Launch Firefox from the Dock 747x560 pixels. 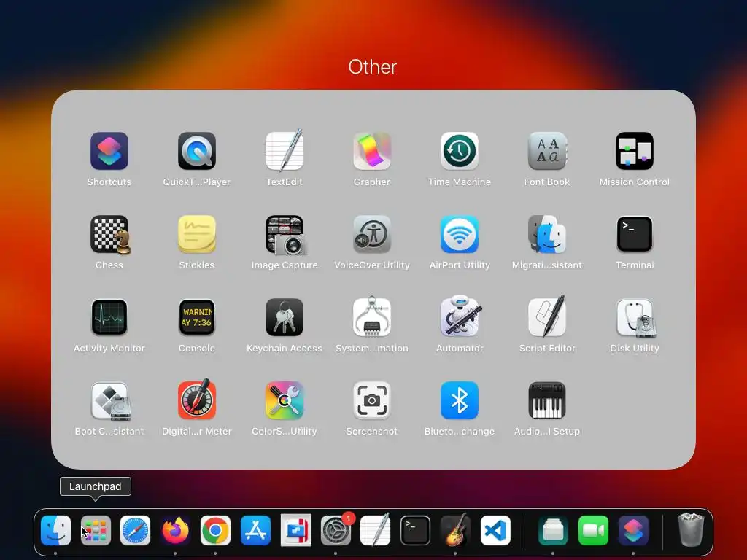pyautogui.click(x=175, y=530)
